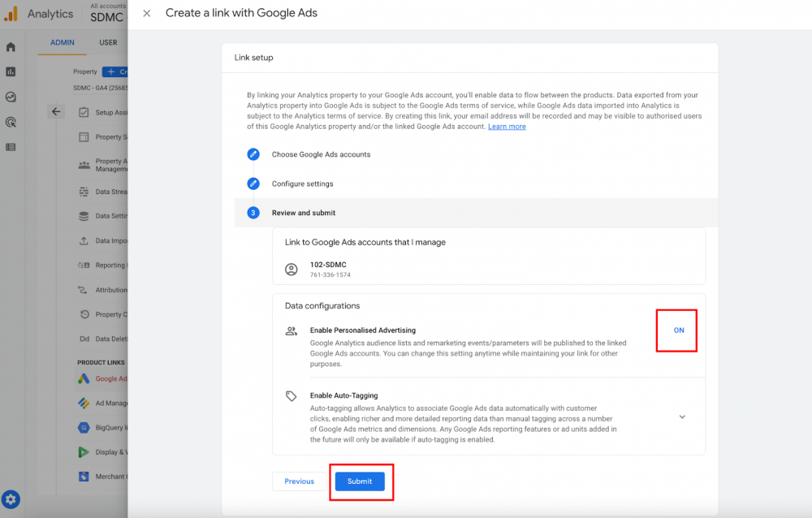Screen dimensions: 812x518
Task: Click the 102-SDMC account name
Action: (x=328, y=265)
